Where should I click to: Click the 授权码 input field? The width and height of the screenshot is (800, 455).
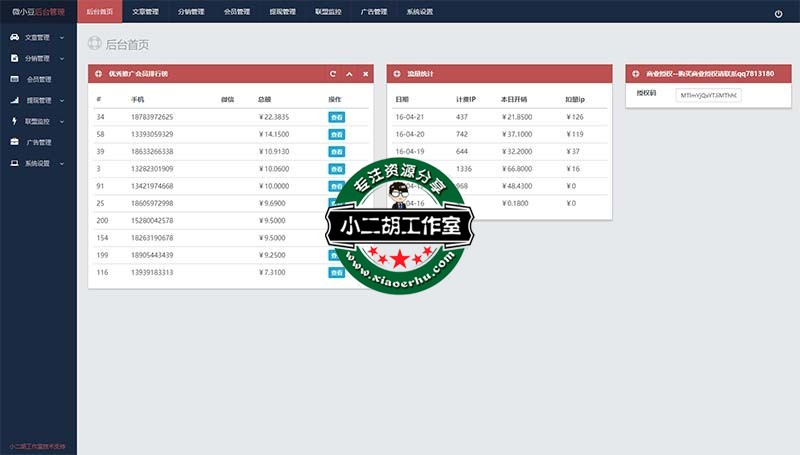coord(708,94)
